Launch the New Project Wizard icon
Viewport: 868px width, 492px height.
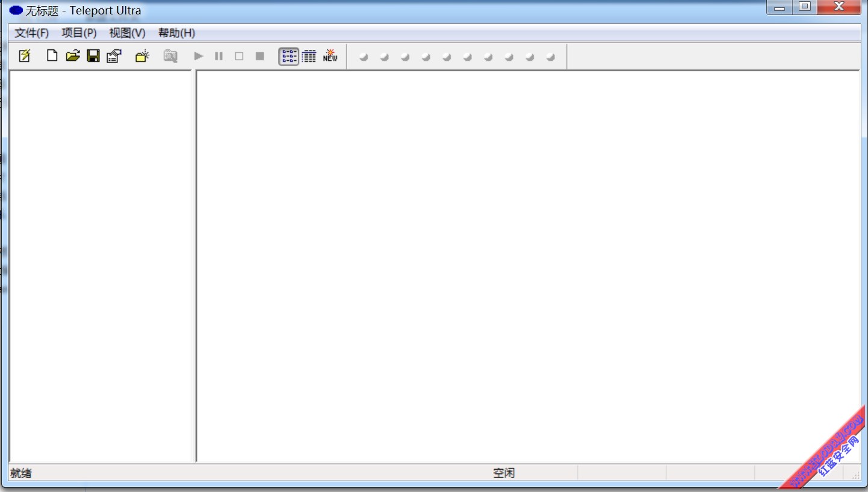click(24, 56)
